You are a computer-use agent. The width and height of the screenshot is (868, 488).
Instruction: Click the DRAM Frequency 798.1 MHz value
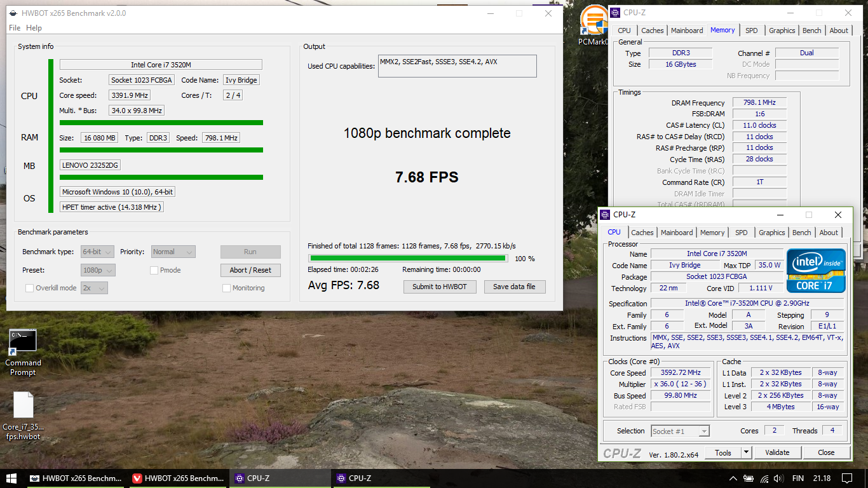point(759,102)
